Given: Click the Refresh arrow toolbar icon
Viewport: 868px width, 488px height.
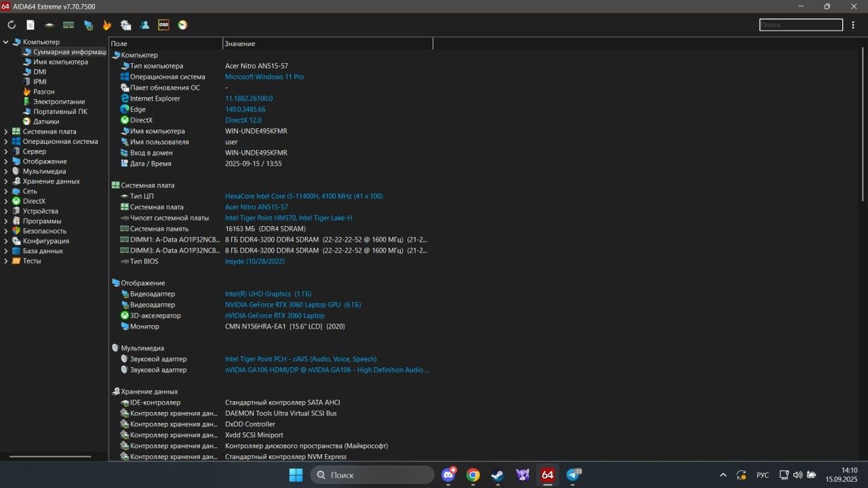Looking at the screenshot, I should [x=12, y=25].
